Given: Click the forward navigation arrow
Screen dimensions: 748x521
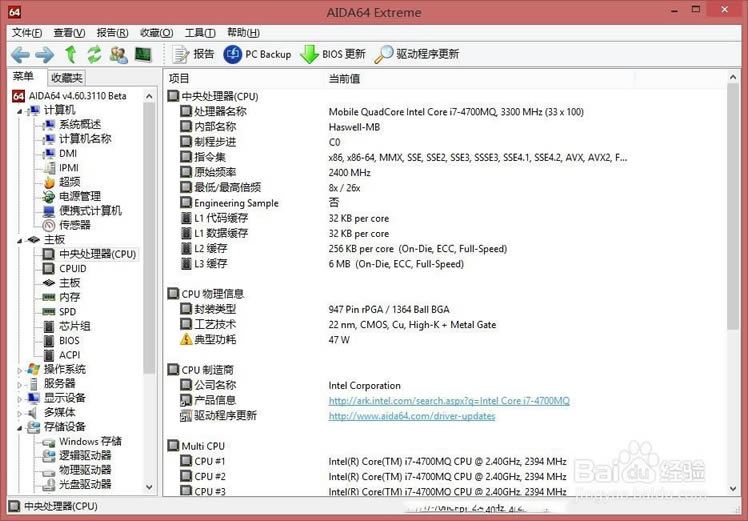Looking at the screenshot, I should [44, 54].
